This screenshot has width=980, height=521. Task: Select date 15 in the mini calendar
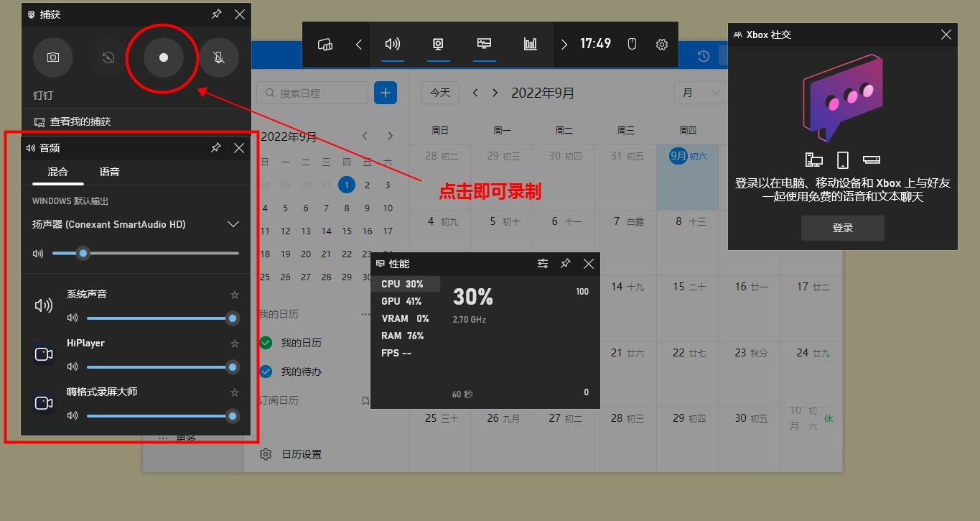[x=347, y=231]
